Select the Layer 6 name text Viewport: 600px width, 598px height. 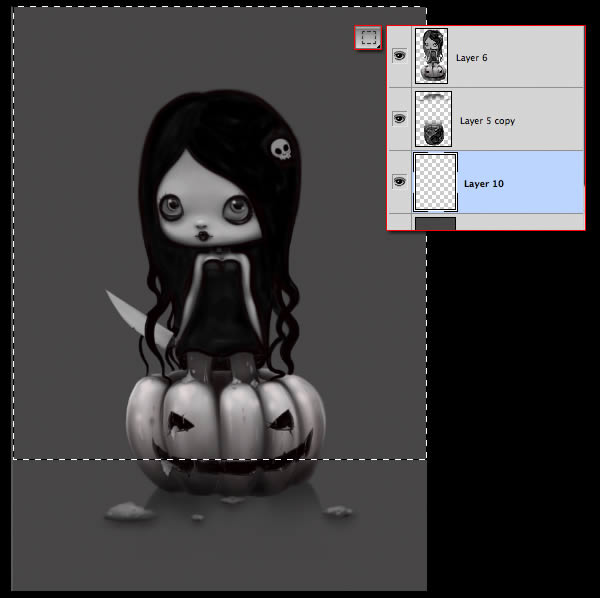[471, 58]
